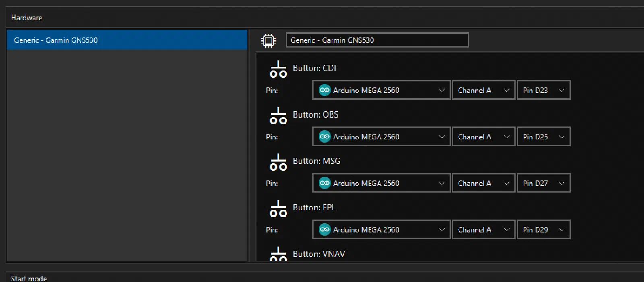Click the Button: MSG label

(x=317, y=161)
